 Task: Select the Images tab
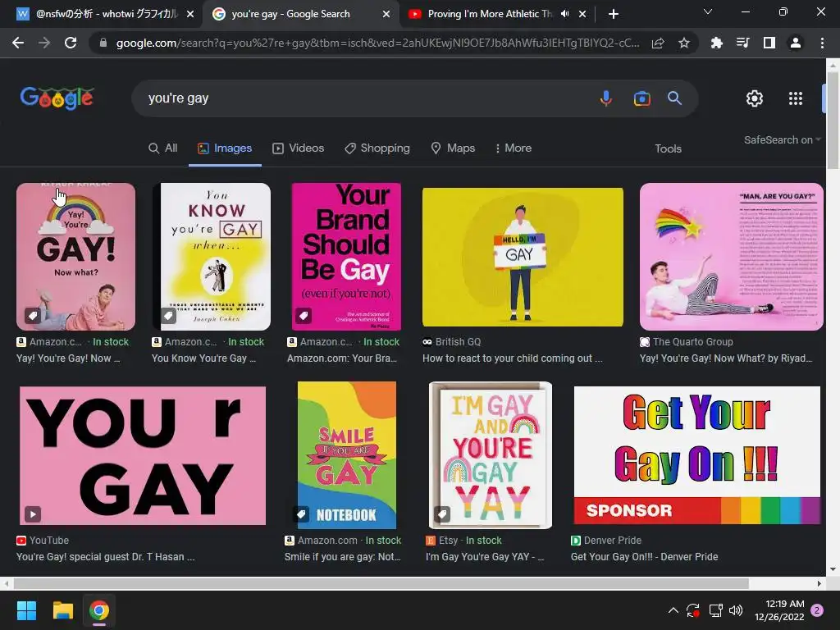(225, 148)
